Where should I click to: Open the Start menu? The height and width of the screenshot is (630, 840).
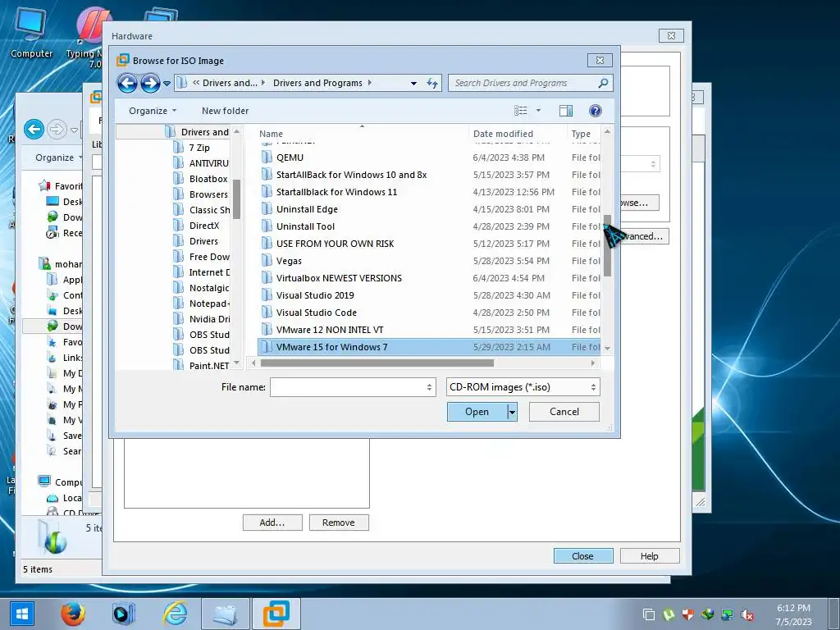pos(21,614)
